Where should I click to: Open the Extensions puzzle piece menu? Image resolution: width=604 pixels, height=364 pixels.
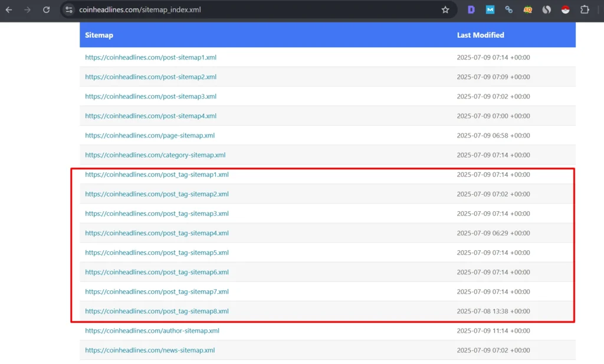pyautogui.click(x=585, y=9)
